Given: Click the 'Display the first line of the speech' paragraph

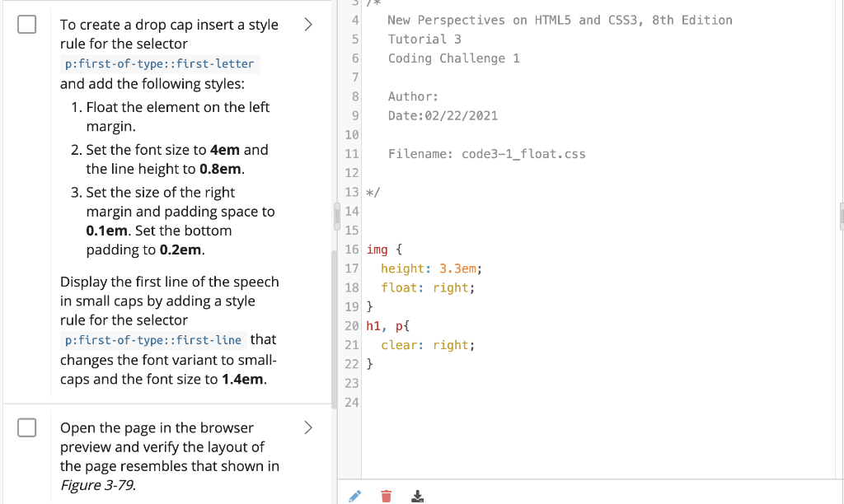Looking at the screenshot, I should (170, 330).
